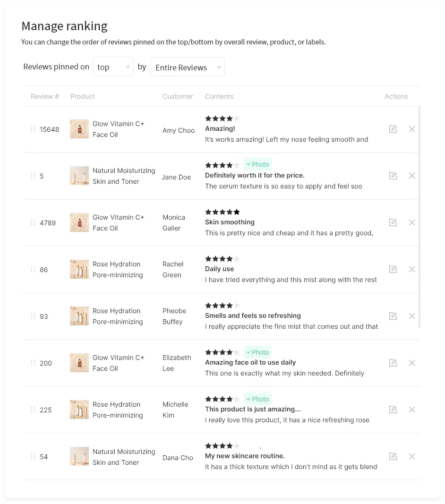The height and width of the screenshot is (504, 445).
Task: Open the top/bottom pinned position dropdown
Action: [x=113, y=67]
